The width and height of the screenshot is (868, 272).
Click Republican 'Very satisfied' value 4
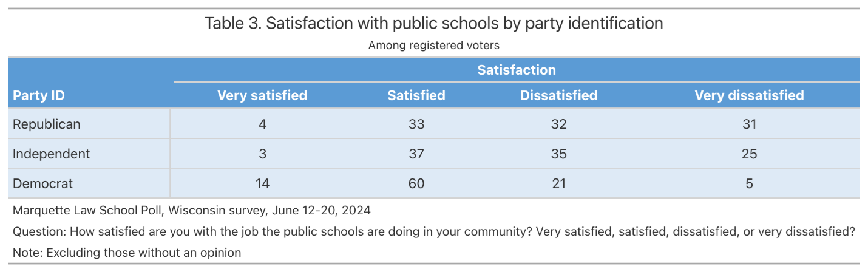(262, 124)
